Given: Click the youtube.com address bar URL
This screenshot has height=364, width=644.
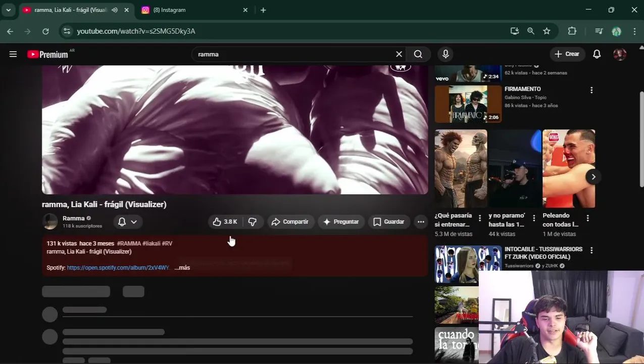Looking at the screenshot, I should pyautogui.click(x=136, y=31).
